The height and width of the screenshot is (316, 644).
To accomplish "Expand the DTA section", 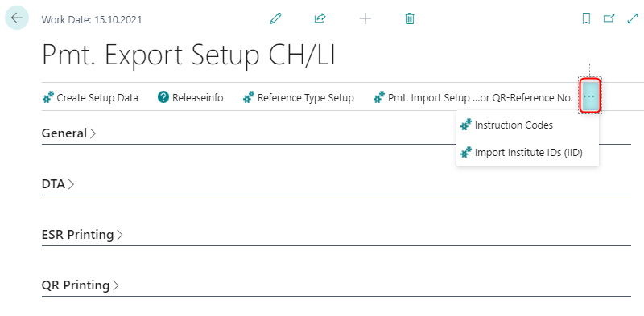I will pos(58,184).
